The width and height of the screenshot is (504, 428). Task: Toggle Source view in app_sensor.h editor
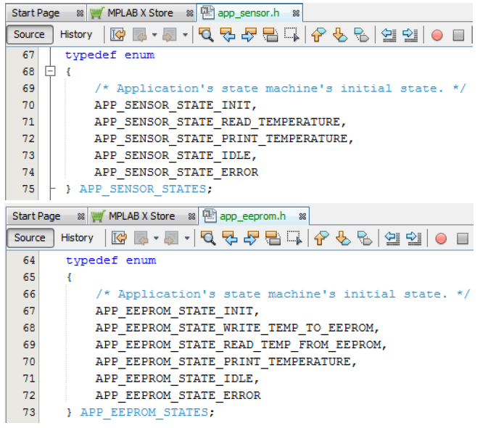point(30,34)
